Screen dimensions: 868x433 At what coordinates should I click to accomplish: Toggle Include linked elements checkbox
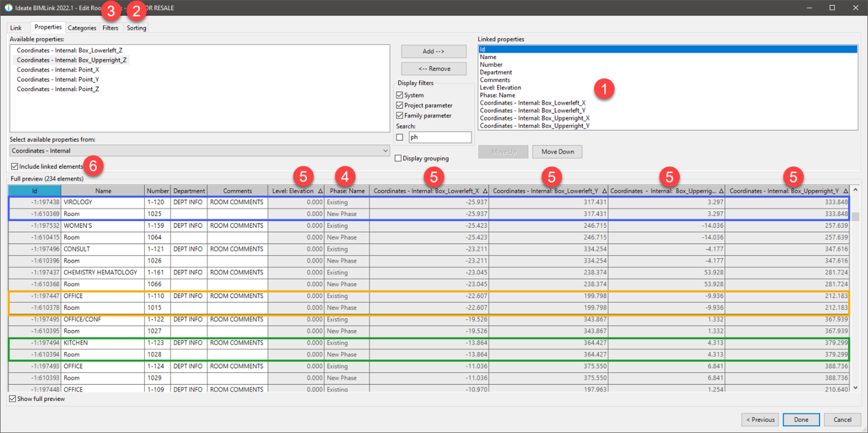[x=14, y=167]
